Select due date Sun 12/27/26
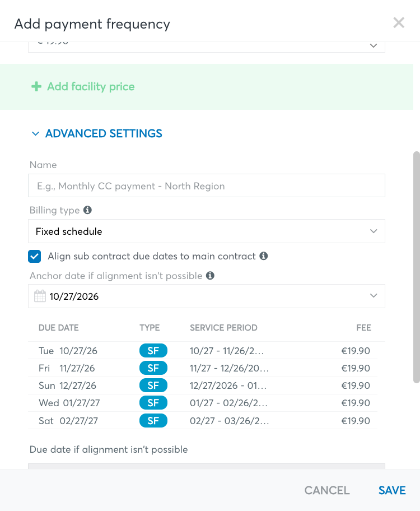420x511 pixels. click(x=67, y=385)
